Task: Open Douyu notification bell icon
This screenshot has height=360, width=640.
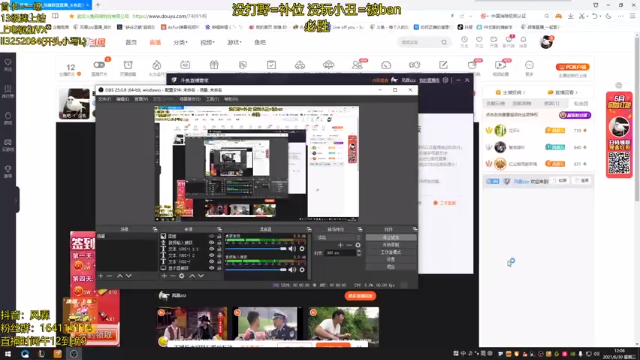Action: [x=523, y=40]
